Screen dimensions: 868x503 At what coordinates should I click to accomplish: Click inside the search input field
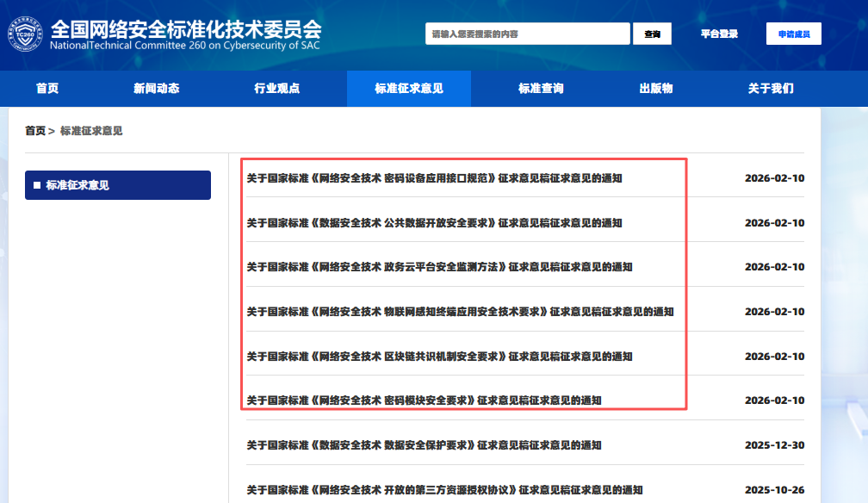(x=527, y=34)
